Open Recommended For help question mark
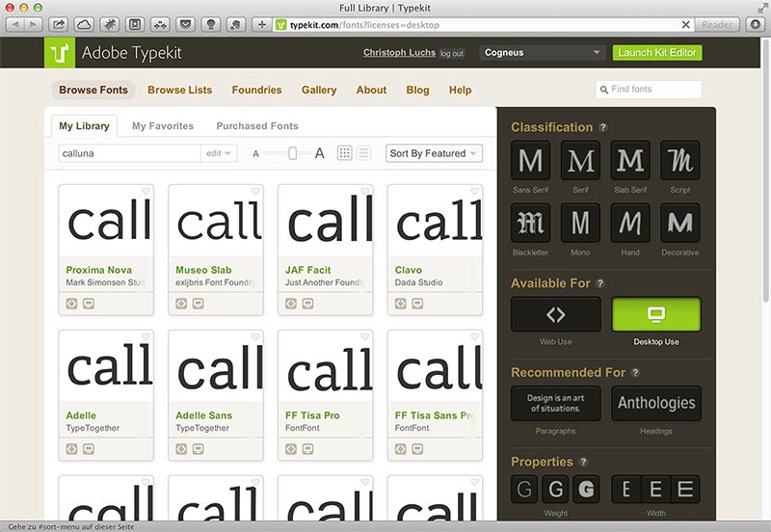The image size is (771, 532). [x=635, y=373]
